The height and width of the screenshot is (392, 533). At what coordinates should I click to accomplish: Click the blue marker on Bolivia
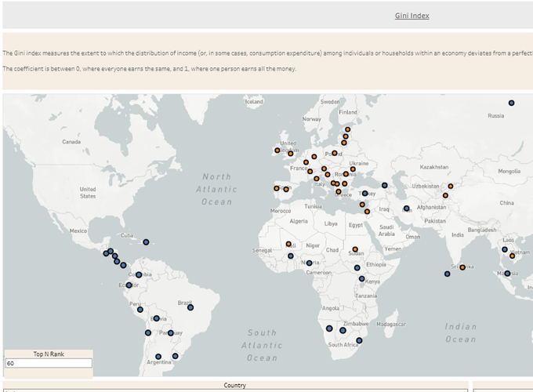pyautogui.click(x=157, y=318)
